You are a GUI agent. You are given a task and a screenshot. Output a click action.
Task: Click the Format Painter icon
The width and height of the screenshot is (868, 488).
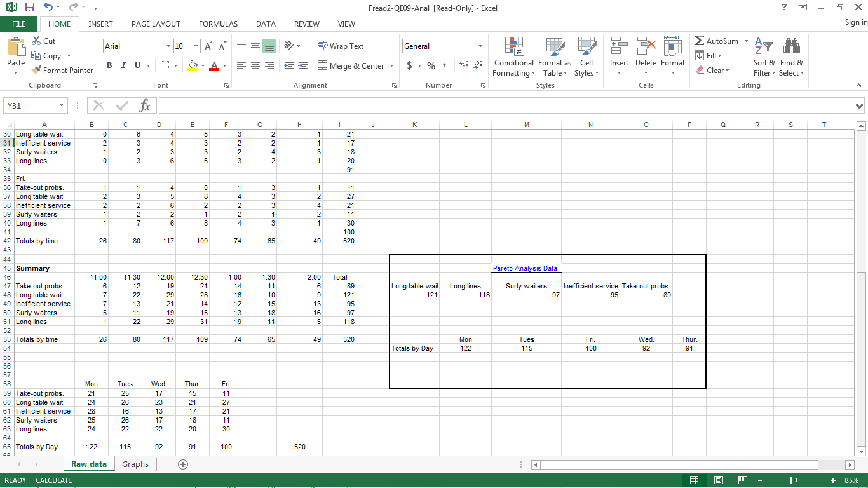point(37,71)
